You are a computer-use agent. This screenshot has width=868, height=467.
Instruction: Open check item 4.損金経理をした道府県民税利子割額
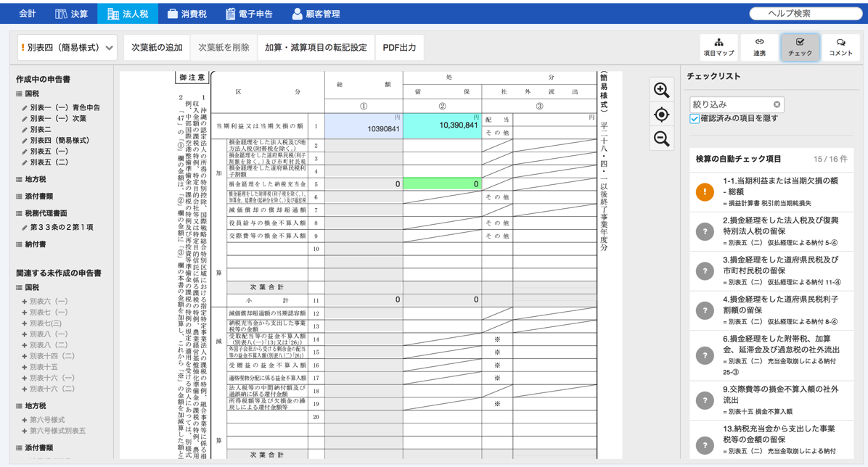tap(771, 310)
